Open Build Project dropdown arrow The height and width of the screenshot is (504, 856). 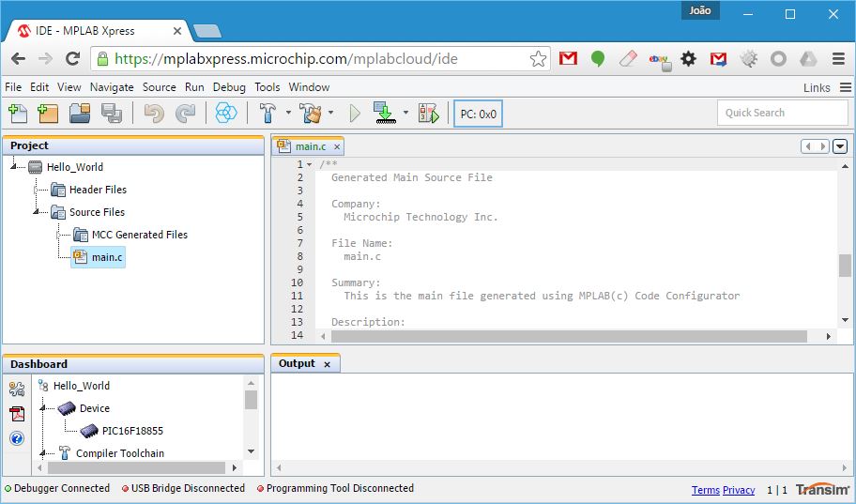pyautogui.click(x=288, y=113)
